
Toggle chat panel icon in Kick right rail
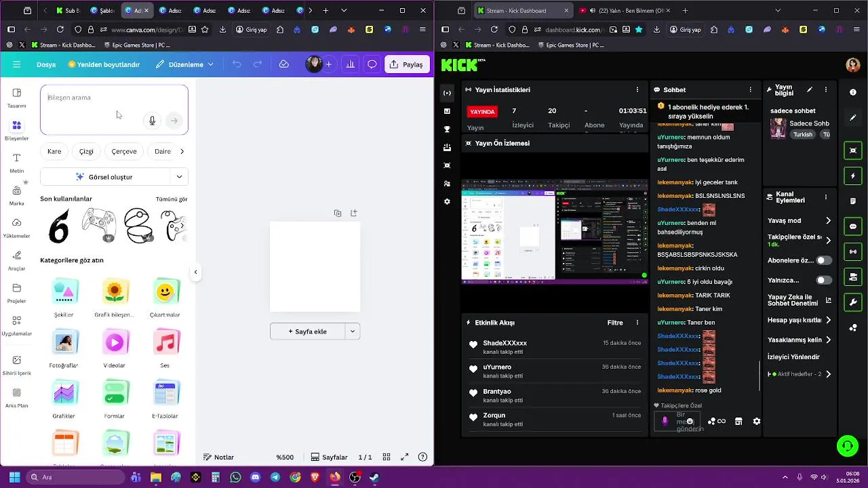point(853,226)
